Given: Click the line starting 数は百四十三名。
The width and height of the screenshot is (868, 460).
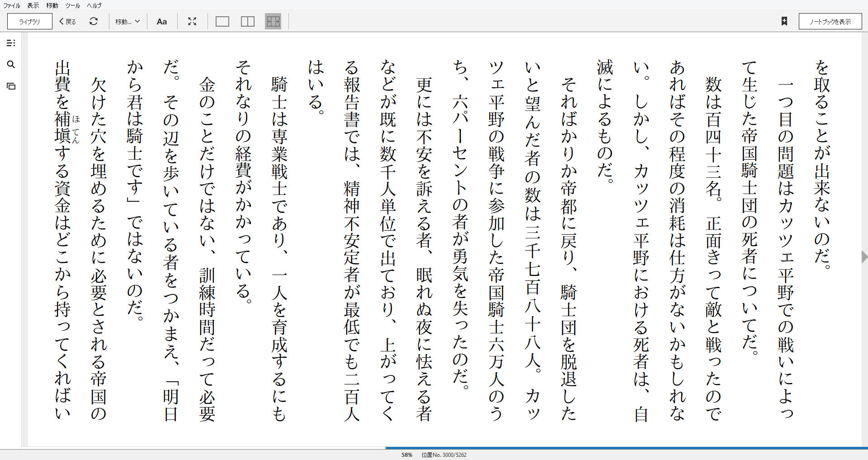Looking at the screenshot, I should coord(713,248).
